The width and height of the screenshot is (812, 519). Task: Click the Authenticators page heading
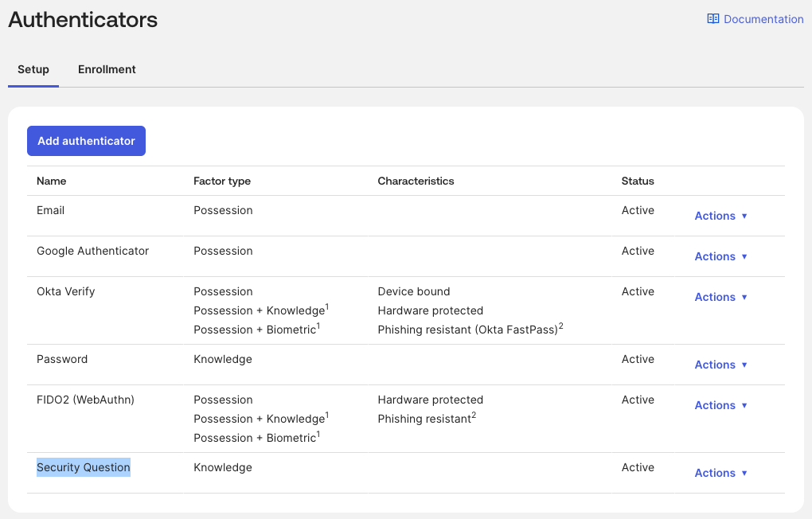point(83,20)
